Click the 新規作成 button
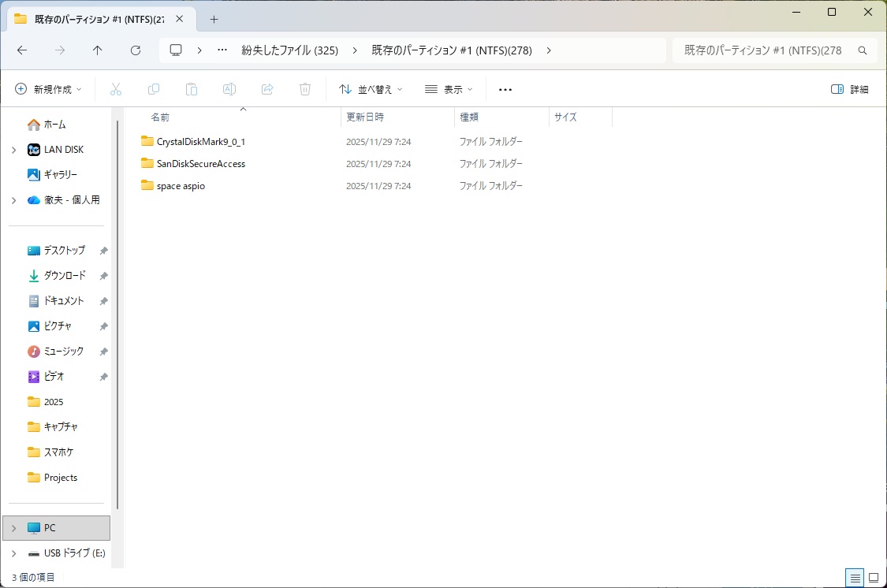This screenshot has width=887, height=588. [x=49, y=89]
